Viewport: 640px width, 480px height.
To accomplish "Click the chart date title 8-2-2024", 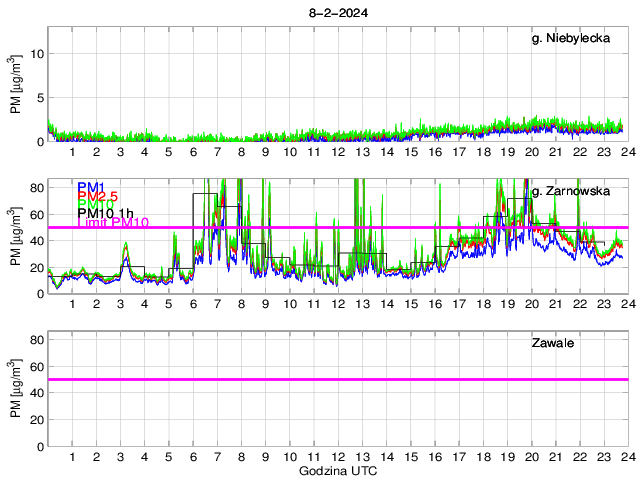I will point(337,12).
